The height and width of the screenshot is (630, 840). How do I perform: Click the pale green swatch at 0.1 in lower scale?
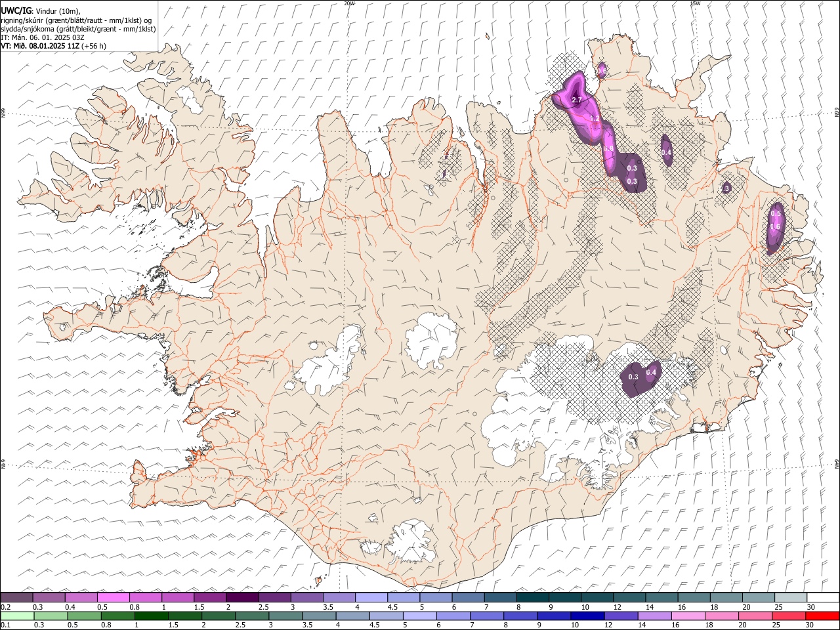coord(17,616)
